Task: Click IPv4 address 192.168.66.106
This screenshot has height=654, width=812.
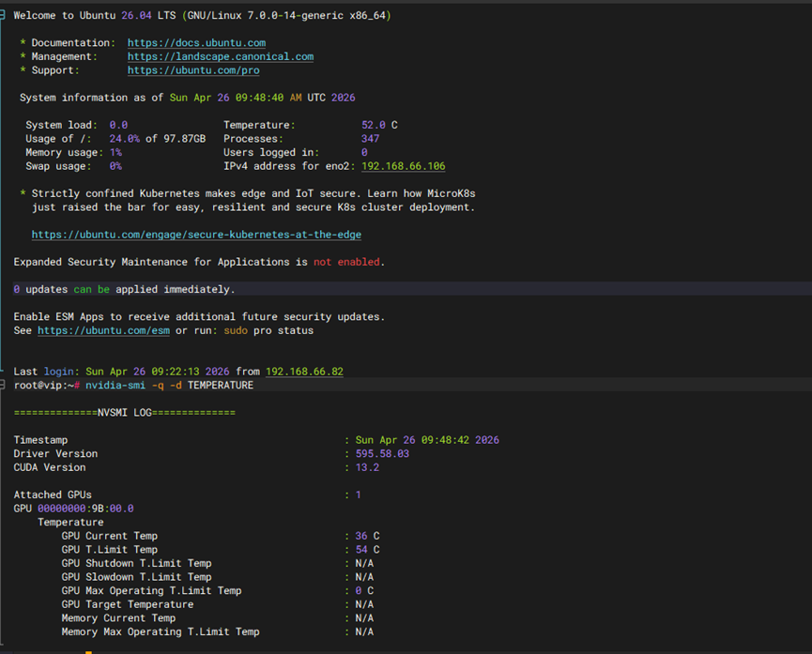Action: coord(403,166)
